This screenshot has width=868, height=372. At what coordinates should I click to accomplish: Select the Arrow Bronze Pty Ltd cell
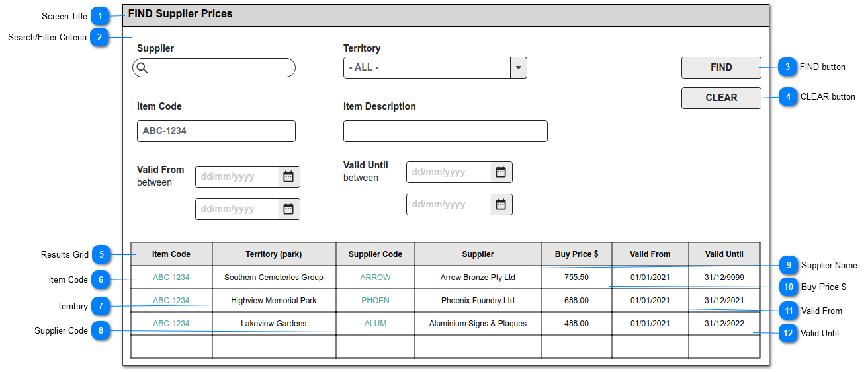pos(478,278)
